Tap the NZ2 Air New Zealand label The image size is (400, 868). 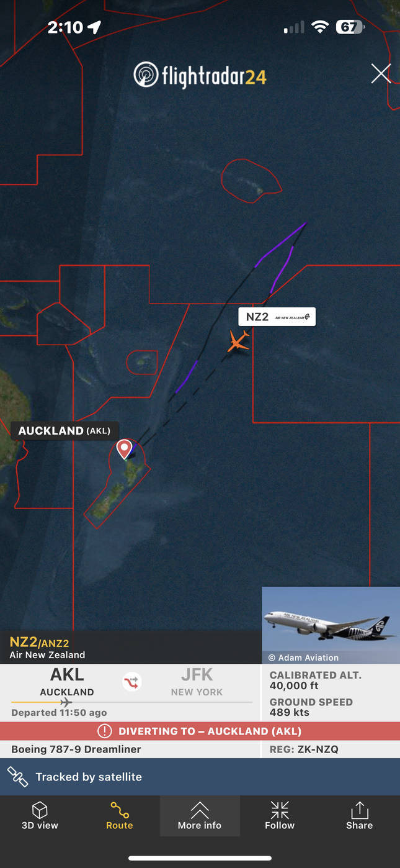click(277, 317)
